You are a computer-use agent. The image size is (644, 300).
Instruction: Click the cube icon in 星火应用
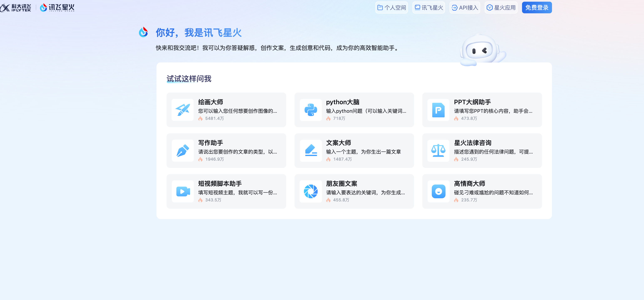point(490,8)
